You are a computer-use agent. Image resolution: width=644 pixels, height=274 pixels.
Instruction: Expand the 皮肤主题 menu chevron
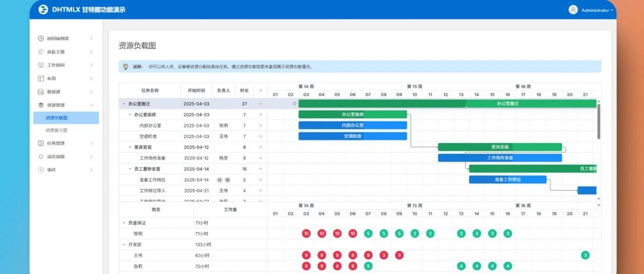click(91, 52)
